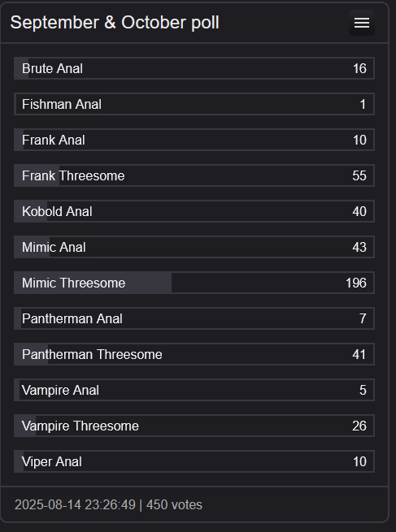Click the Mimic Threesome option label
Image resolution: width=396 pixels, height=532 pixels.
[74, 283]
